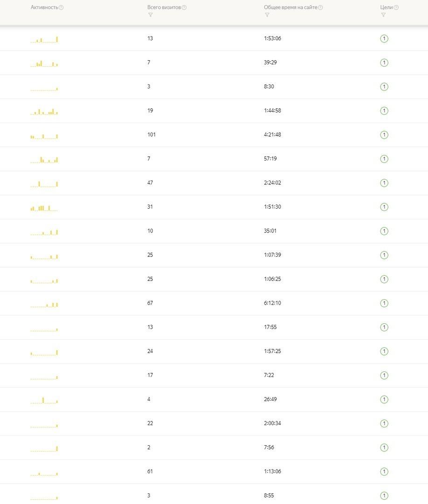
Task: Select the row with 47 visits
Action: point(214,183)
